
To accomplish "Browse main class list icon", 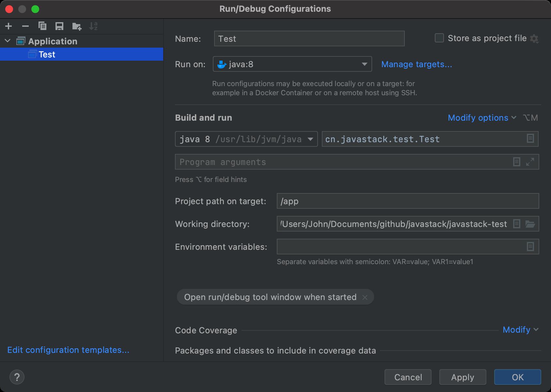I will tap(530, 139).
